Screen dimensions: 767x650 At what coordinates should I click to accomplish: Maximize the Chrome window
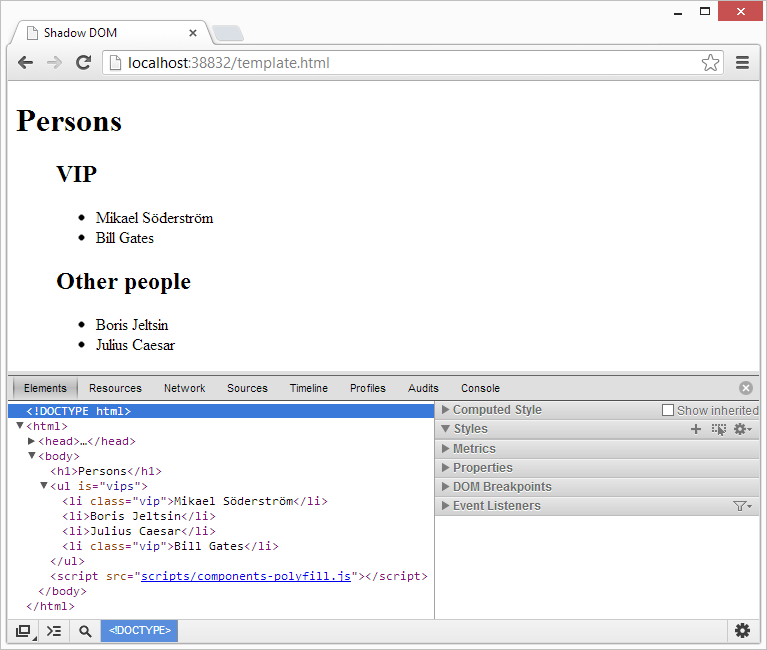click(x=705, y=12)
